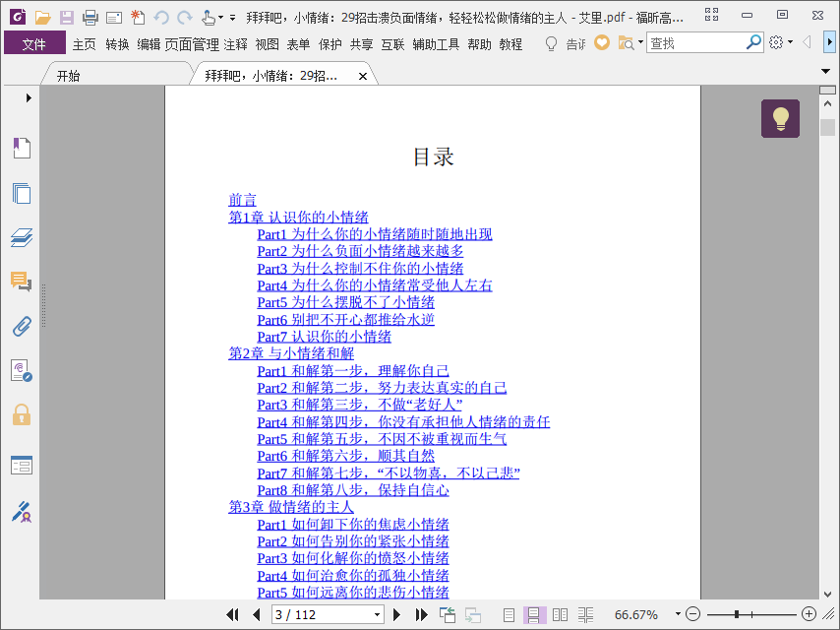
Task: Toggle single page view mode
Action: pyautogui.click(x=509, y=615)
